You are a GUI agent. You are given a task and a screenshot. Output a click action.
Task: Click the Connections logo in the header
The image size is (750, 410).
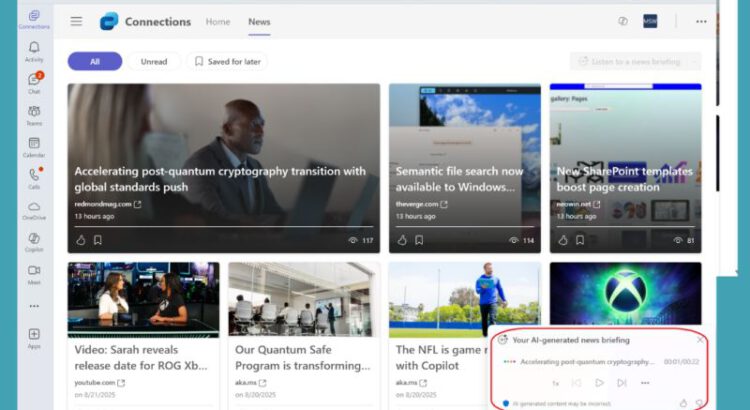[109, 21]
